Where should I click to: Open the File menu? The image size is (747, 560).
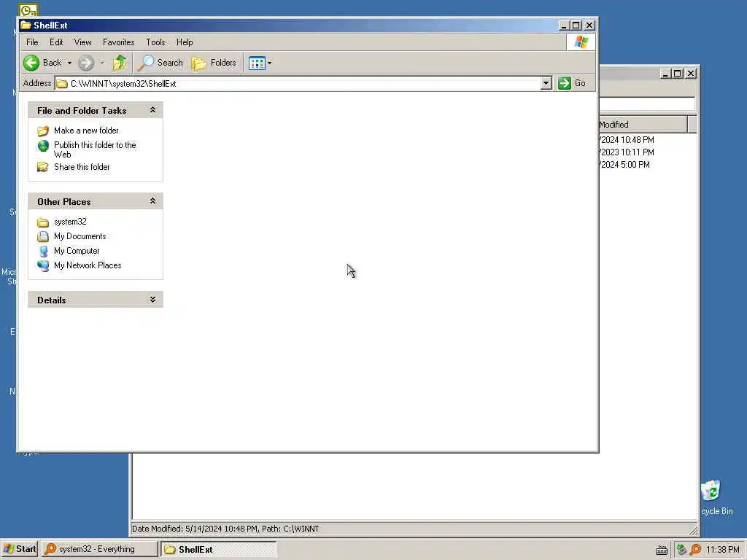(x=32, y=42)
